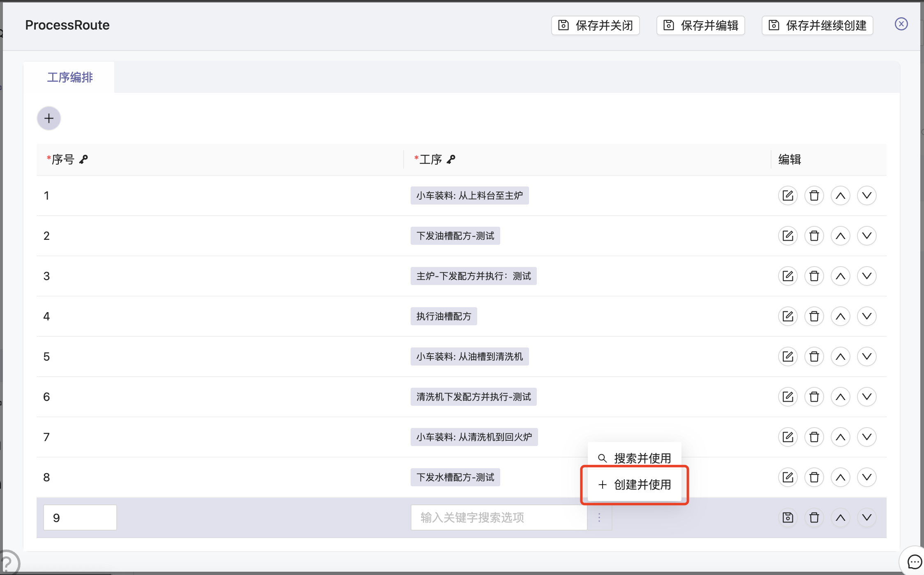Click the 输入关键字搜索选项 input field
The height and width of the screenshot is (575, 924).
pos(498,517)
